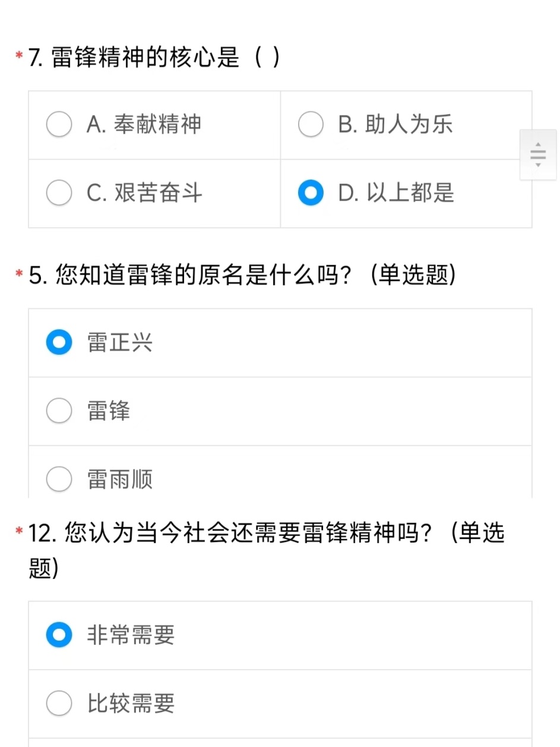Click question 5 title about 雷锋的原名
560x747 pixels.
(x=242, y=276)
